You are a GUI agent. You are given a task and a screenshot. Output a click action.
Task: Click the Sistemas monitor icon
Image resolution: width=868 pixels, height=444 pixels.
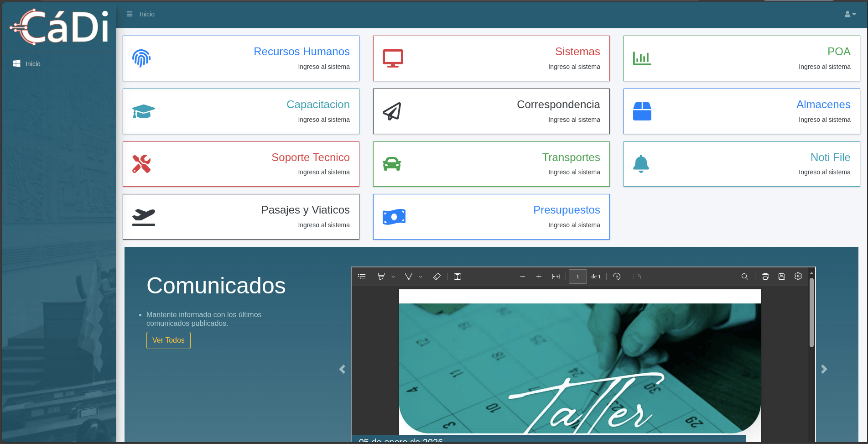(x=393, y=58)
